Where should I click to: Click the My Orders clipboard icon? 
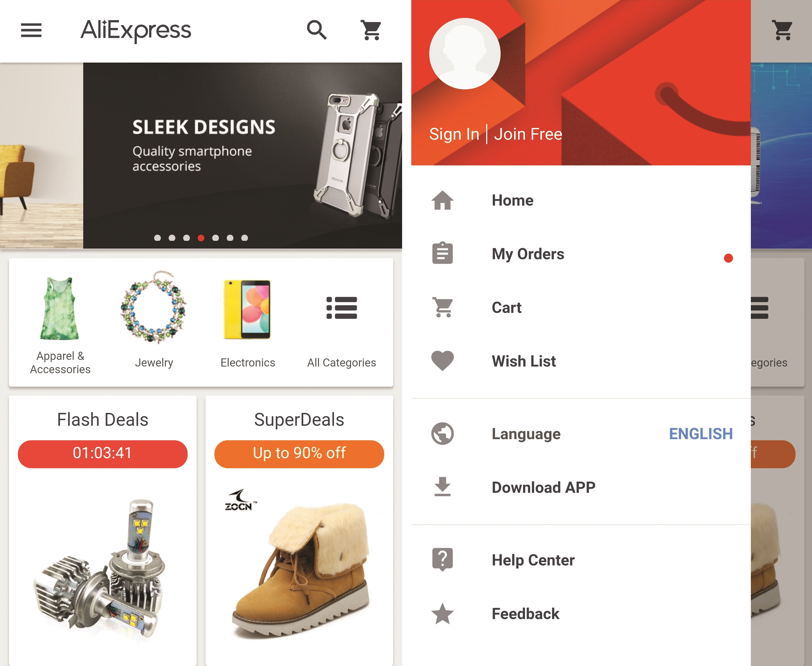[x=442, y=253]
